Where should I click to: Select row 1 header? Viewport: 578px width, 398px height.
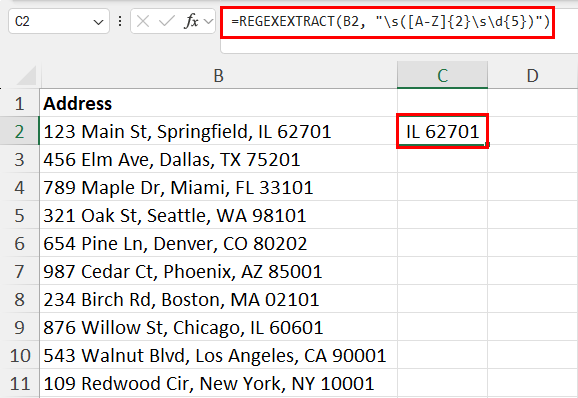tap(20, 103)
